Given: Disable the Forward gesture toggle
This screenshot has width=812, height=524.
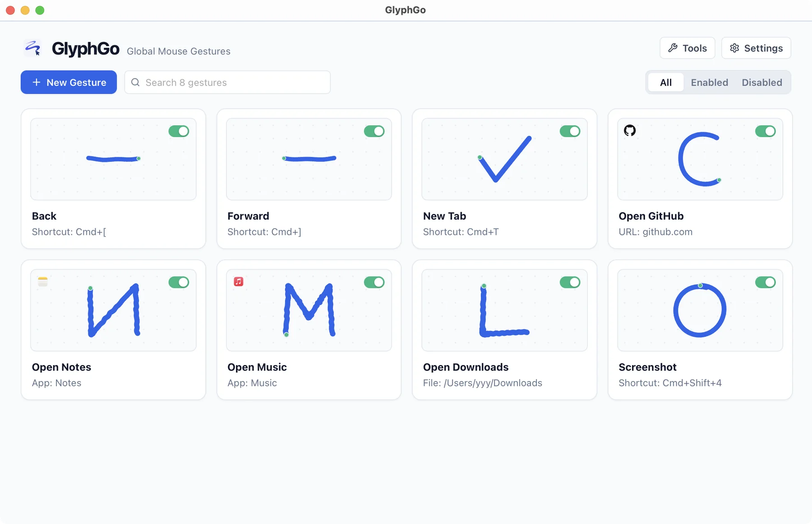Looking at the screenshot, I should coord(374,131).
